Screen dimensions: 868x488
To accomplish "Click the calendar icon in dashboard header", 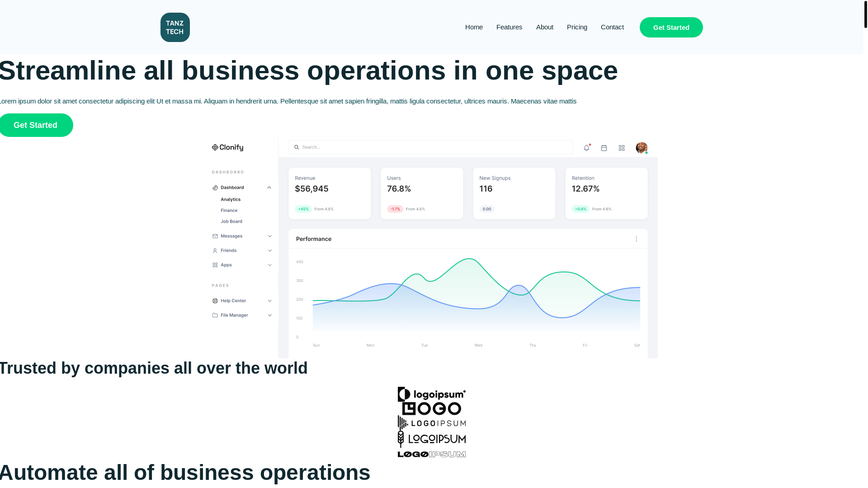I will tap(604, 148).
